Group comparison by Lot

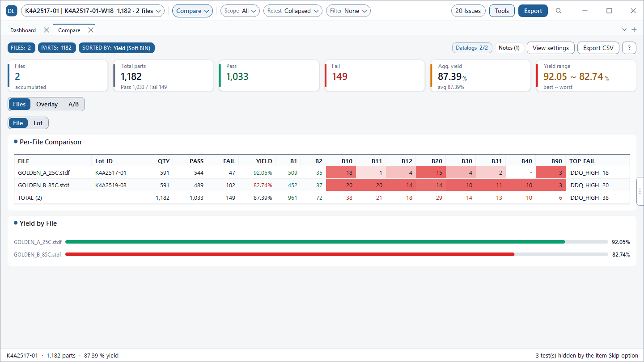coord(38,123)
